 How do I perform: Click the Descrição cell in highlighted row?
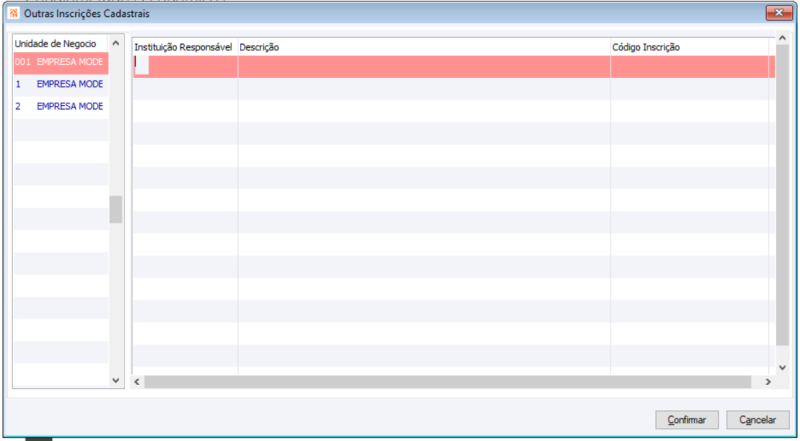tap(424, 66)
